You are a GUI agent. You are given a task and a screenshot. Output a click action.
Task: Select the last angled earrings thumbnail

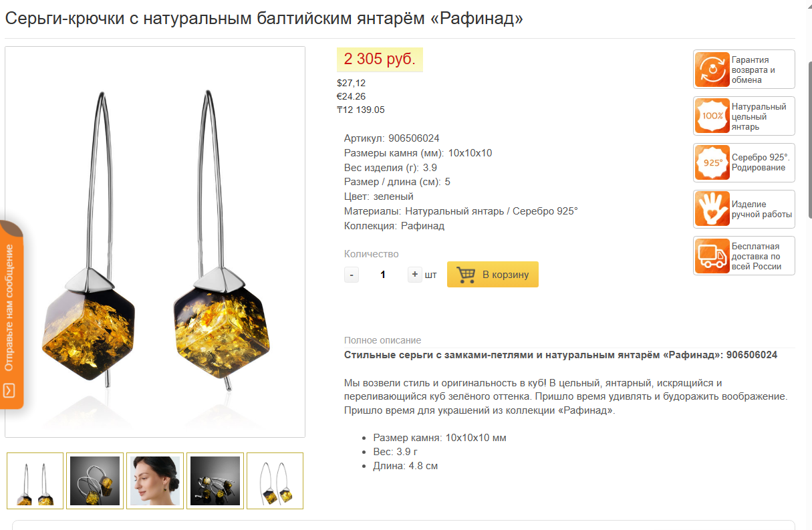(275, 481)
